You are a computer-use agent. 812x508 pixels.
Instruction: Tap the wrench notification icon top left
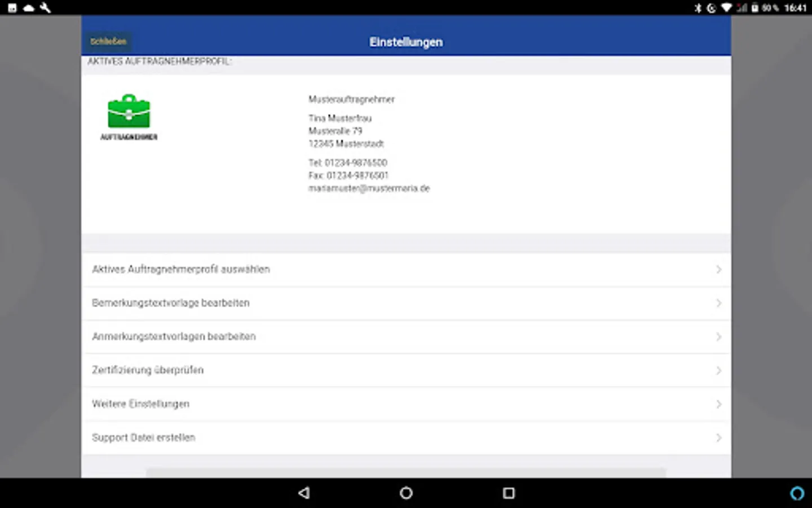(x=45, y=8)
